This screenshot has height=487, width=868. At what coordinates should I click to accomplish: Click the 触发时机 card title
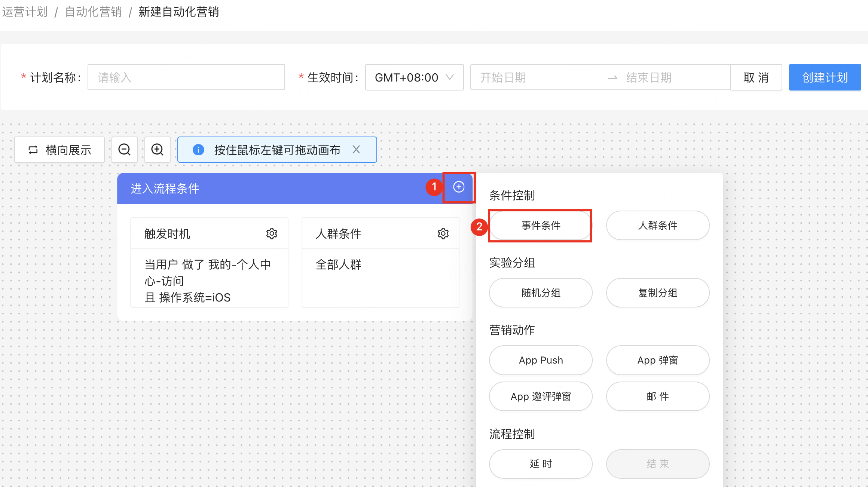coord(167,234)
